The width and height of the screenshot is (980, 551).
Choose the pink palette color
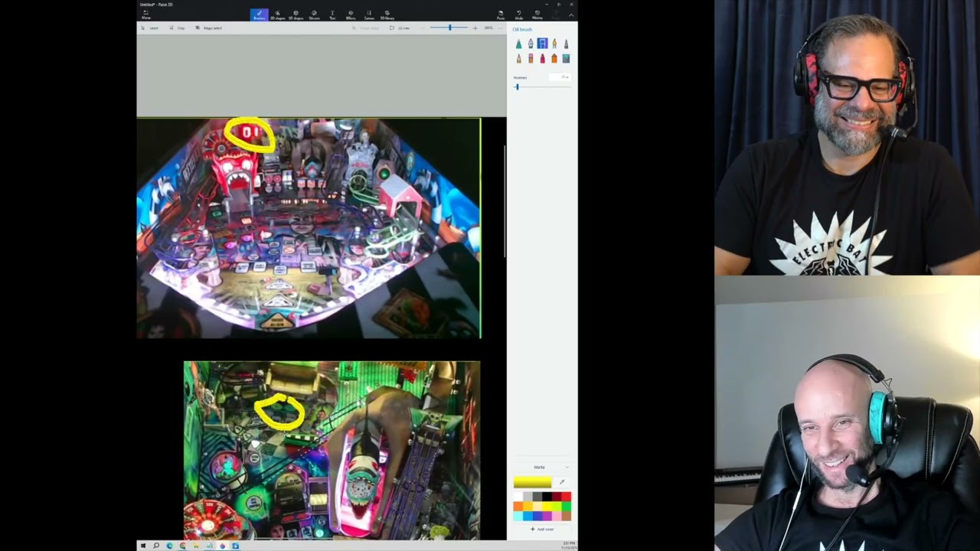coord(557,516)
